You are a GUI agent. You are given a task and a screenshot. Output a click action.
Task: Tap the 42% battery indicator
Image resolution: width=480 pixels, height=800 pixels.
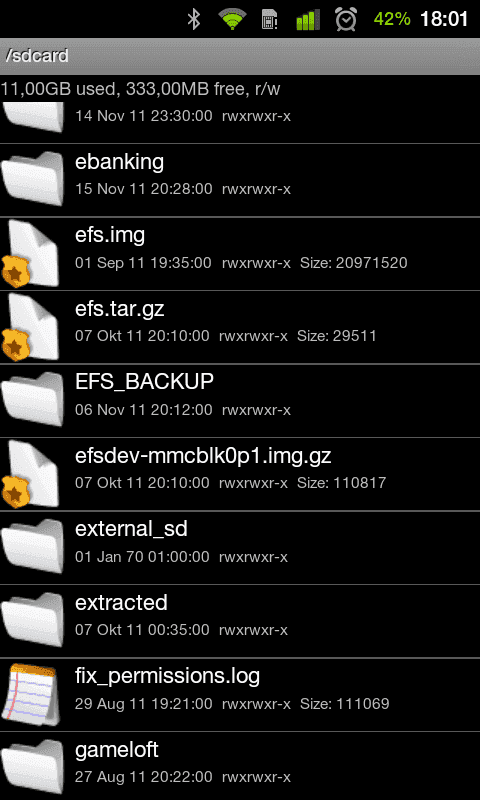pyautogui.click(x=392, y=19)
